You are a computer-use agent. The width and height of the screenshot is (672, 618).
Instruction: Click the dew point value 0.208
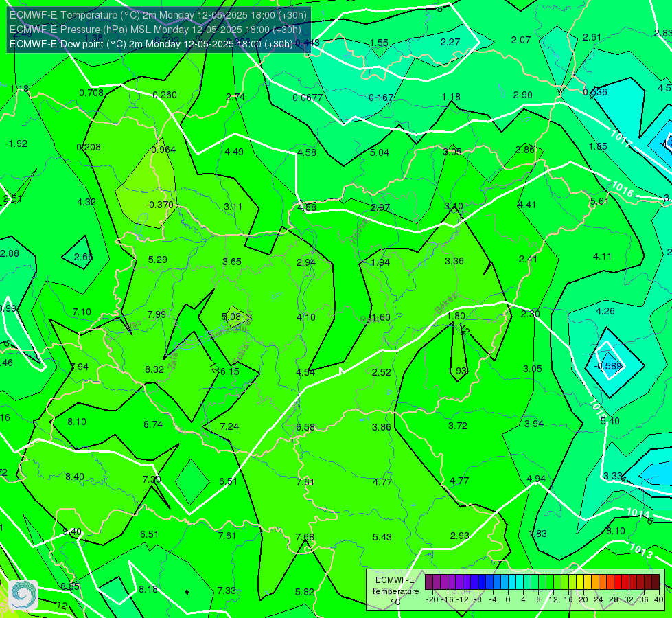tap(89, 147)
